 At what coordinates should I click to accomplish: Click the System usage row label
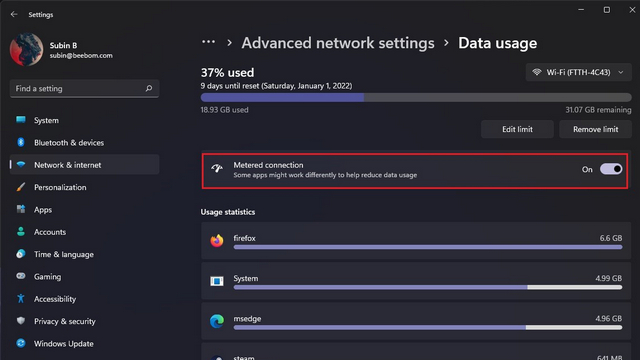pyautogui.click(x=246, y=278)
